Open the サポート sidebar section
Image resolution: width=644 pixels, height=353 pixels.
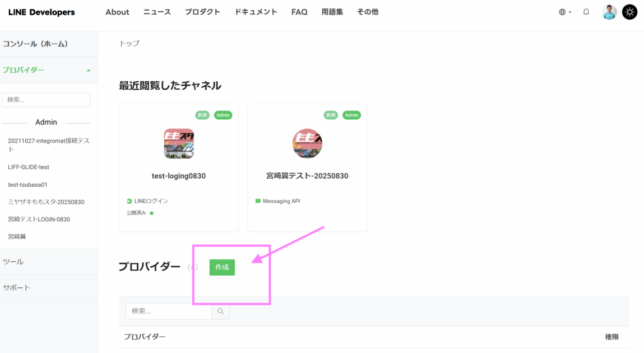coord(48,288)
